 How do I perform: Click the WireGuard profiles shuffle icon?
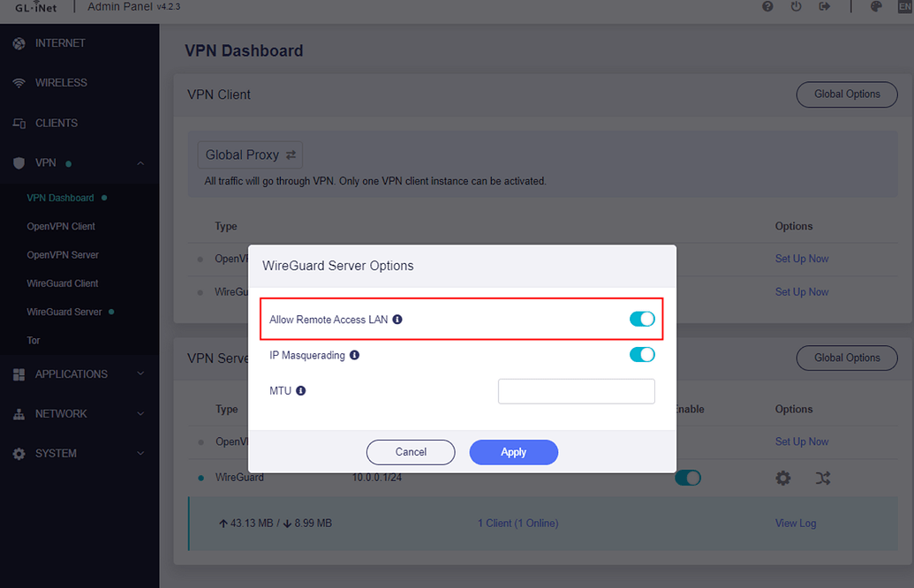(x=822, y=478)
